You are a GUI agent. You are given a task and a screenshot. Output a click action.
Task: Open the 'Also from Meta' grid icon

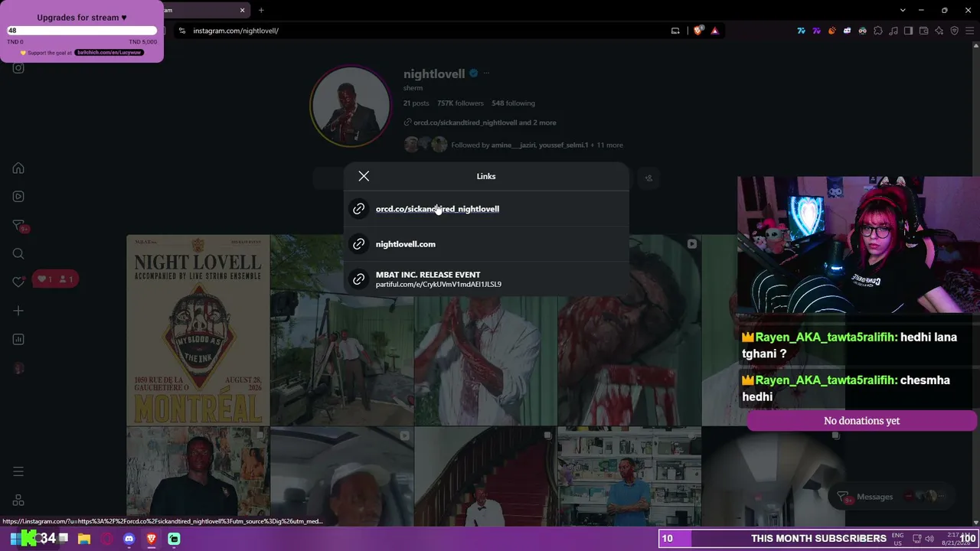coord(18,500)
